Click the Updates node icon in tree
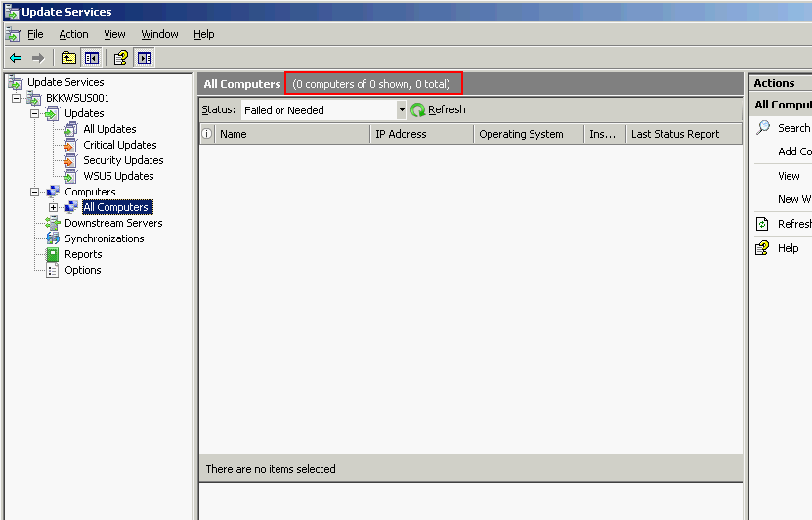 (x=53, y=113)
